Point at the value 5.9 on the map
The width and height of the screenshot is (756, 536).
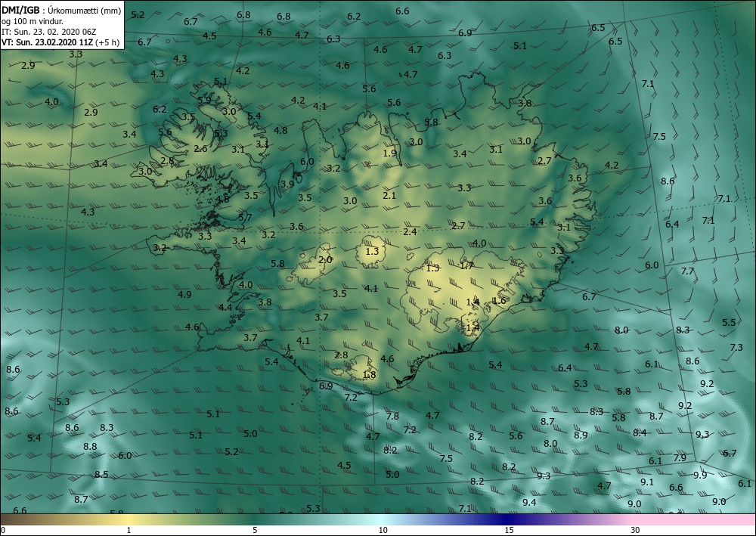(204, 100)
